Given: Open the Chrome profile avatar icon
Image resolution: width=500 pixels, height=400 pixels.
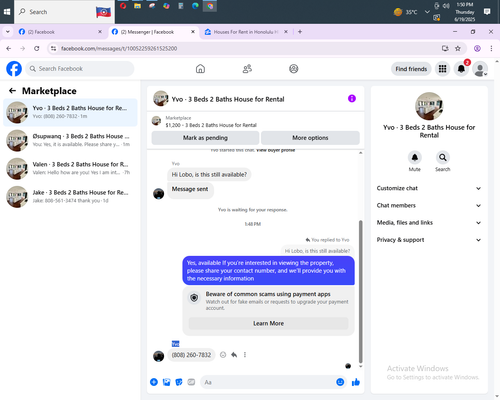Looking at the screenshot, I should (477, 48).
